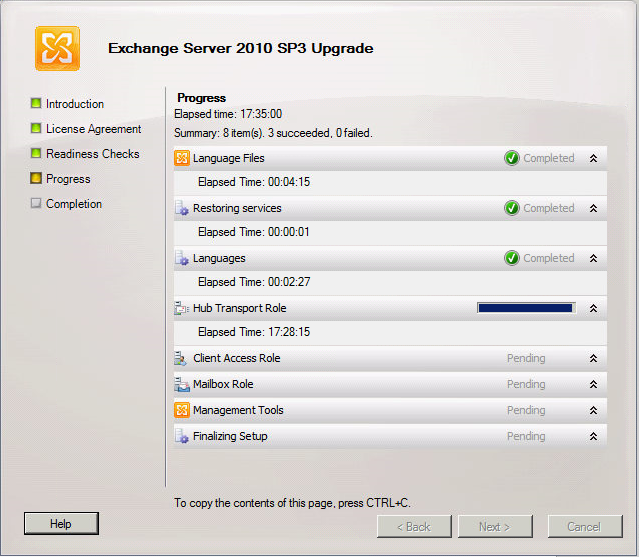Click Pending status of Mailbox Role
The image size is (639, 557).
tap(526, 384)
